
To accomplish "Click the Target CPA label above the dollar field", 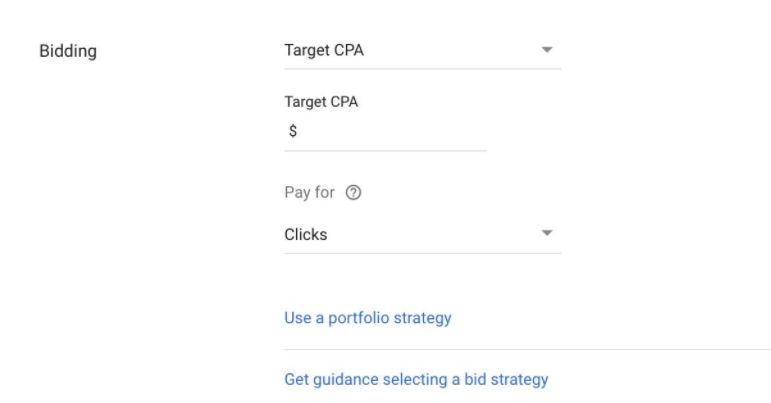I will pos(322,102).
